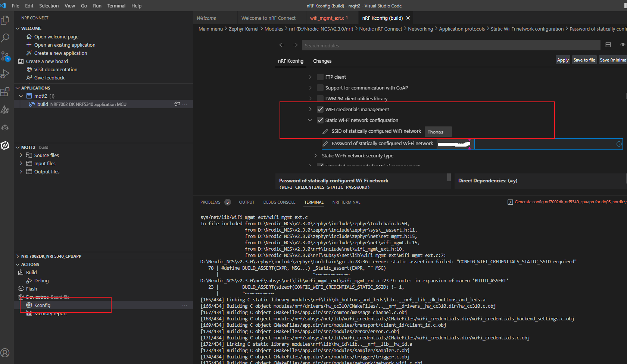Collapse the WELCOME section
The image size is (627, 364).
point(18,28)
